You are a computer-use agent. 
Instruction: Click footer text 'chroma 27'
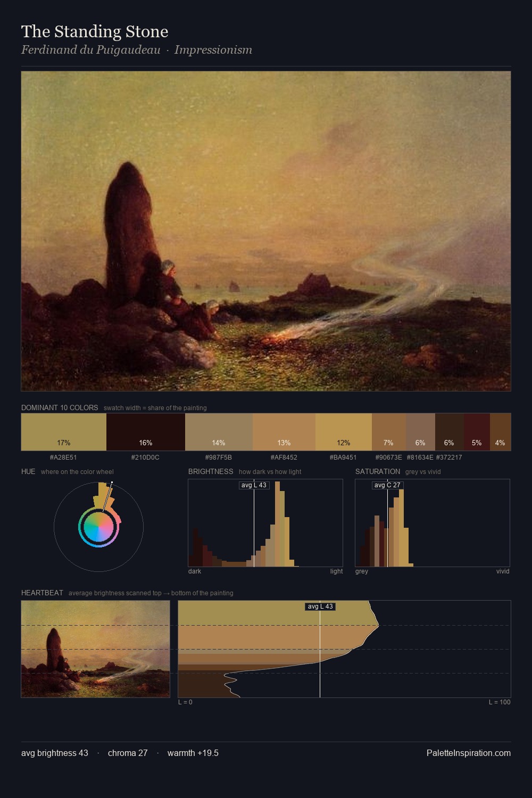(128, 753)
